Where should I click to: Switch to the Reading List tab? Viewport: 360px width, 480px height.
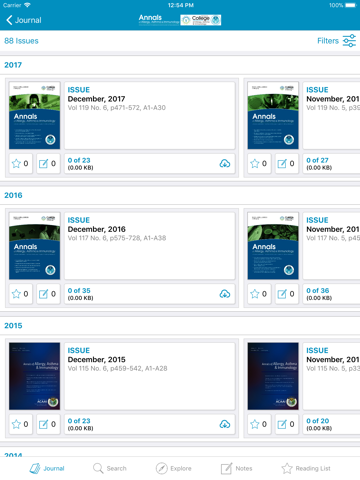tap(306, 468)
